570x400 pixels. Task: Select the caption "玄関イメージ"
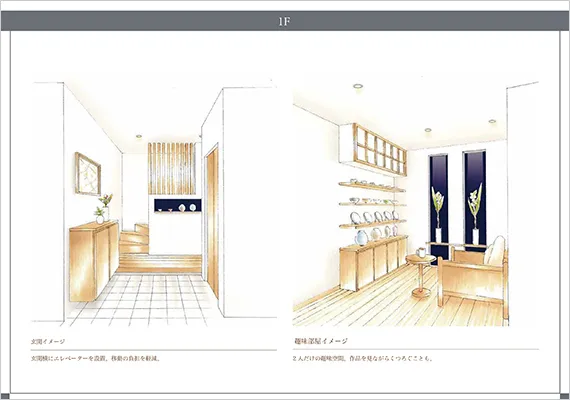point(48,341)
